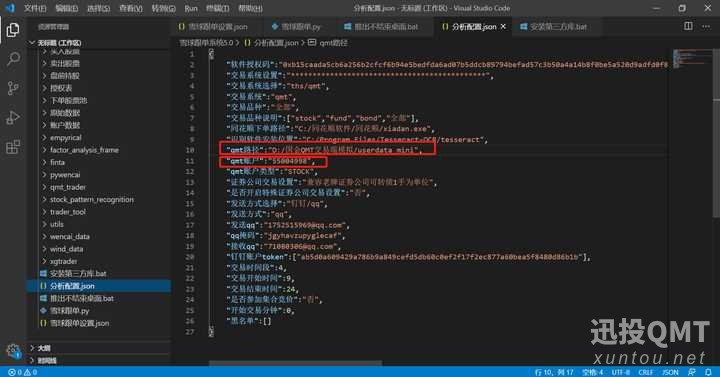Open the Search view in activity bar

point(13,59)
